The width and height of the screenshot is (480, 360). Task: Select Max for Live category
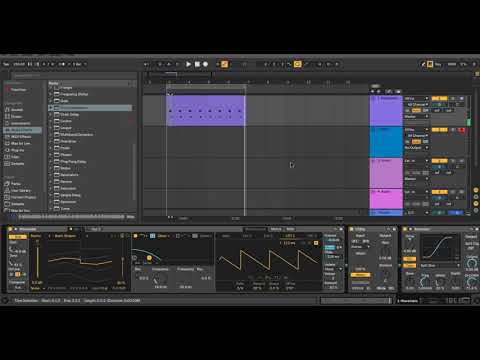click(20, 143)
